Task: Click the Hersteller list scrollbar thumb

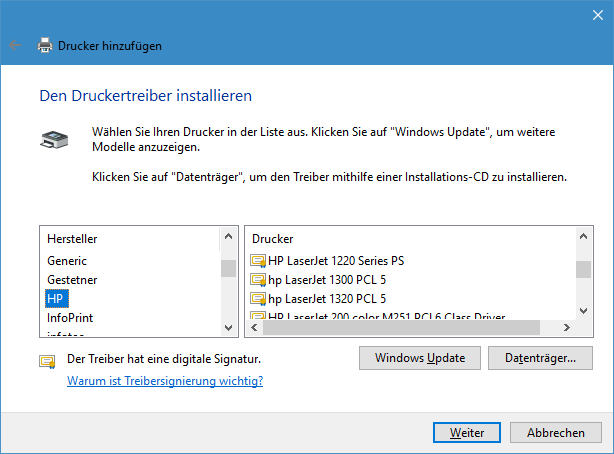Action: tap(229, 269)
